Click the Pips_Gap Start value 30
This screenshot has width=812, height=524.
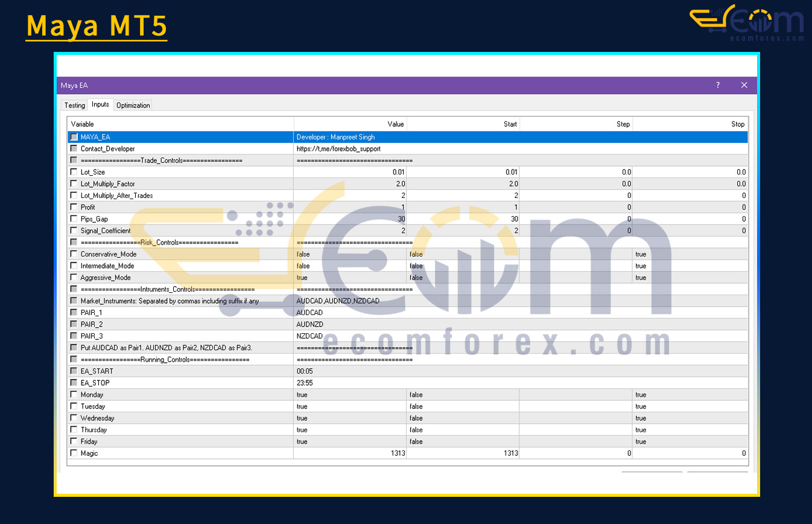[463, 219]
